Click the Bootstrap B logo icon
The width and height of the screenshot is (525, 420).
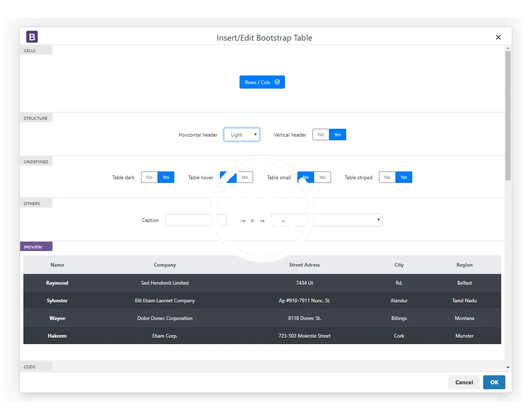coord(32,37)
